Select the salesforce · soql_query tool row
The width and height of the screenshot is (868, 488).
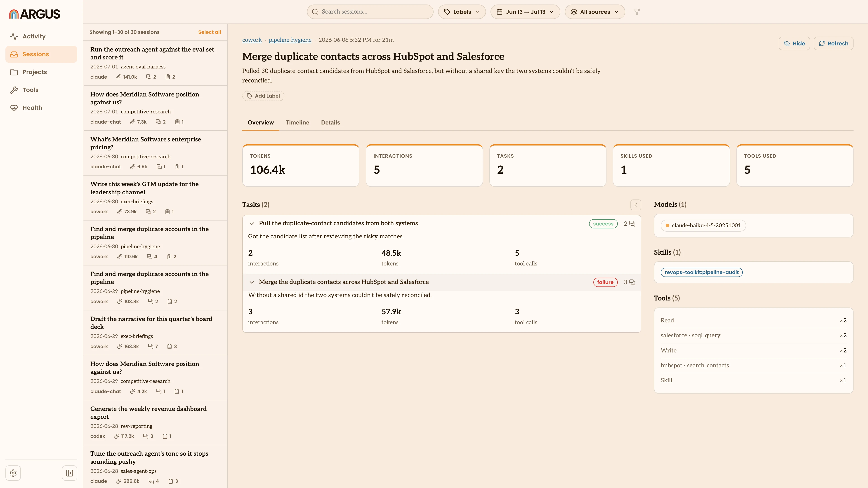click(753, 335)
